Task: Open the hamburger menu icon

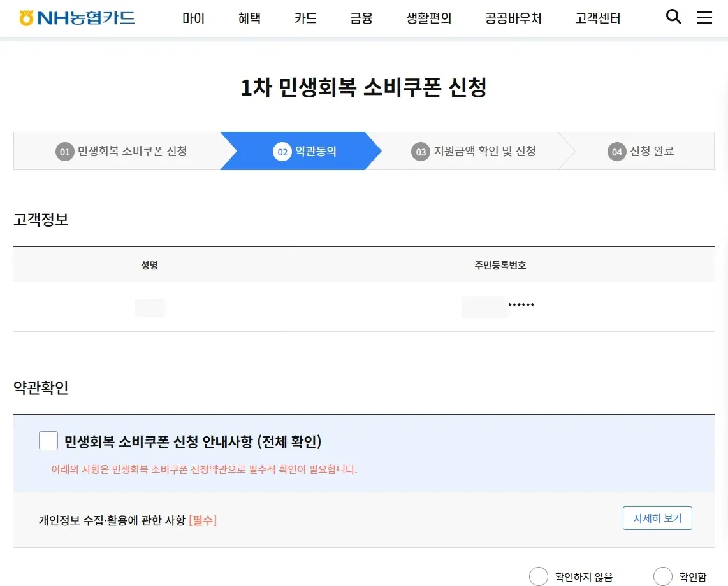Action: pyautogui.click(x=704, y=18)
